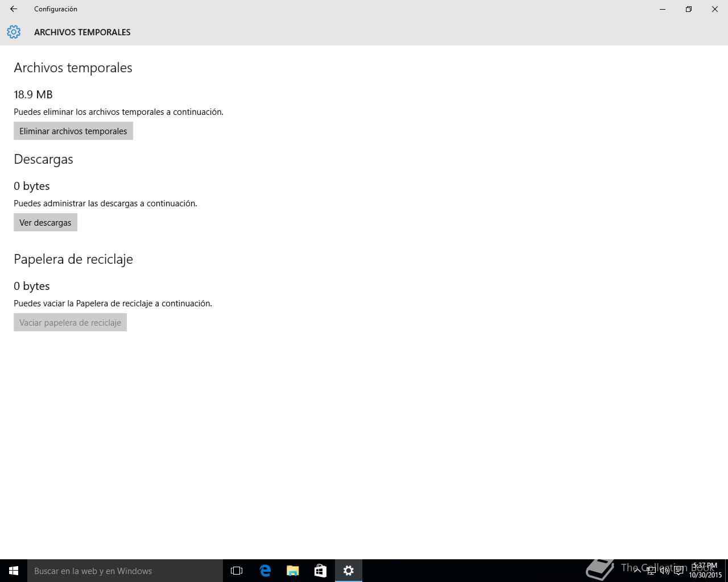Click the ARCHIVOS TEMPORALES page title
This screenshot has height=582, width=728.
click(82, 32)
